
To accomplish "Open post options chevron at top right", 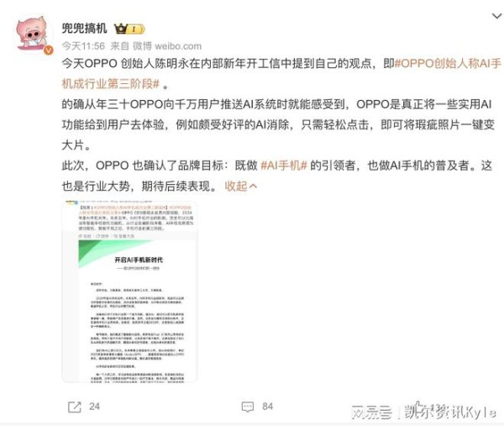I will (496, 15).
